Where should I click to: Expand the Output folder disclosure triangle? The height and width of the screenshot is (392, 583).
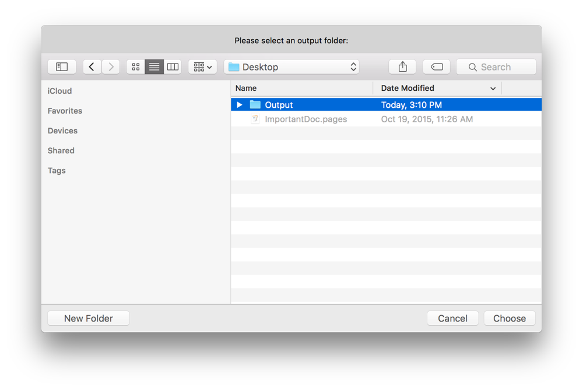[x=240, y=105]
